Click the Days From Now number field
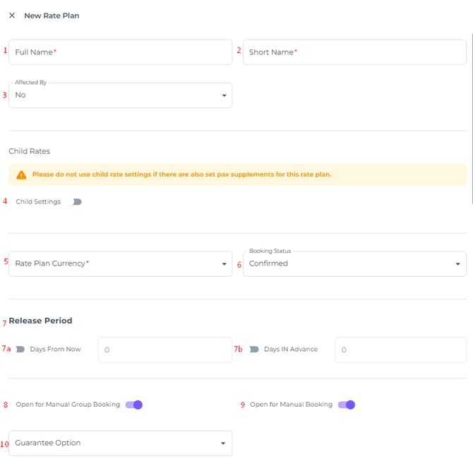The height and width of the screenshot is (476, 473). pos(164,350)
